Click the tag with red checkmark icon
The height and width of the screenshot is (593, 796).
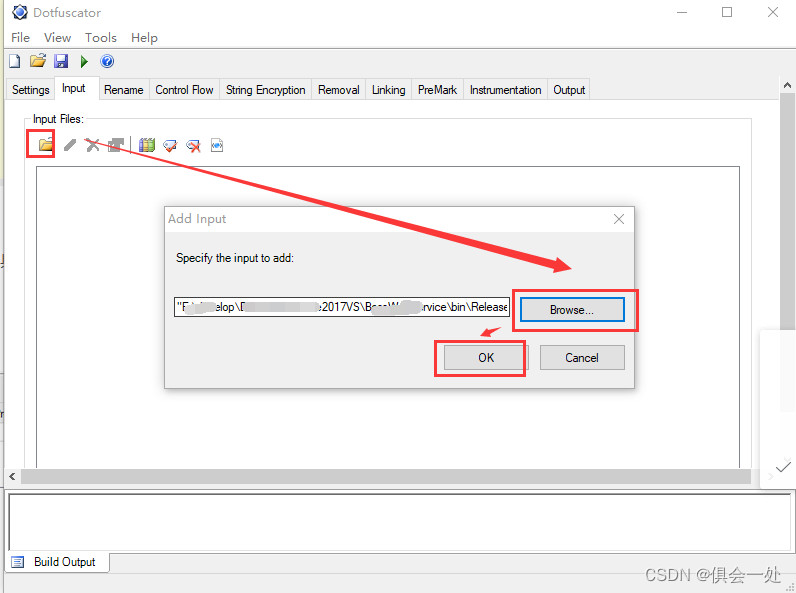(x=170, y=146)
